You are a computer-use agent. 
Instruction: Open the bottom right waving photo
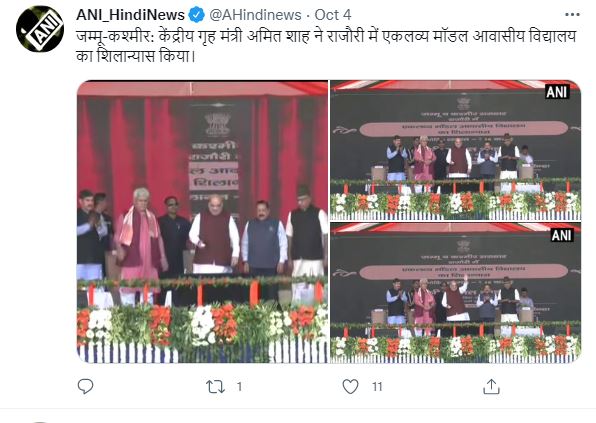[x=455, y=293]
